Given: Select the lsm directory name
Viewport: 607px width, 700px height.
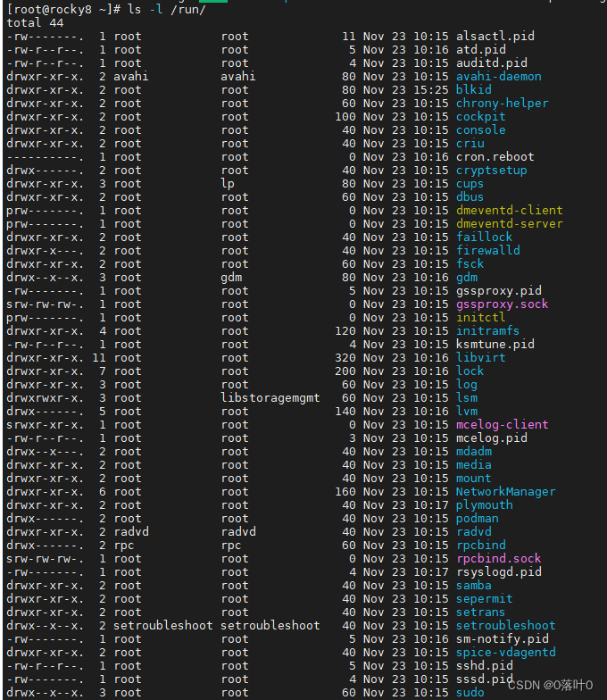Looking at the screenshot, I should (x=466, y=398).
